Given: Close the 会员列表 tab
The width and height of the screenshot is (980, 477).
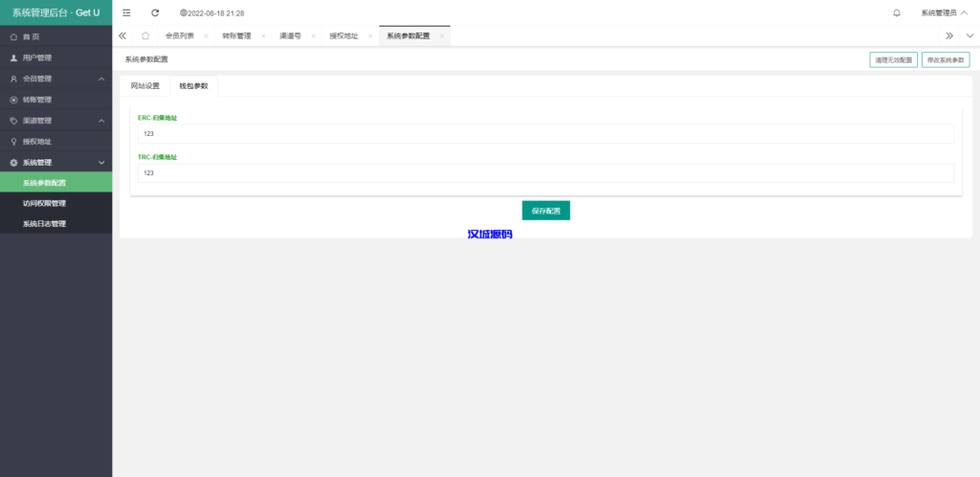Looking at the screenshot, I should tap(206, 35).
